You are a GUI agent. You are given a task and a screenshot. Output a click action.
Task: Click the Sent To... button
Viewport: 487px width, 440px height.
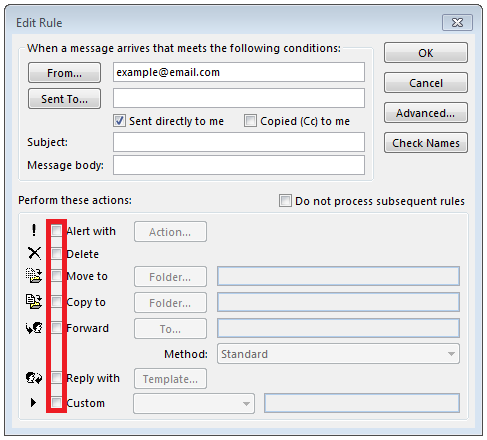tap(64, 99)
